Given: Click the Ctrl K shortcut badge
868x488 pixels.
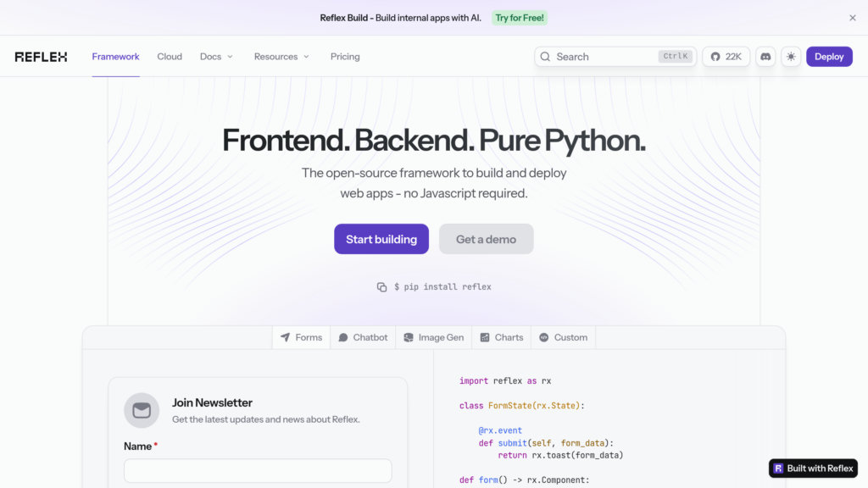Looking at the screenshot, I should (x=676, y=57).
